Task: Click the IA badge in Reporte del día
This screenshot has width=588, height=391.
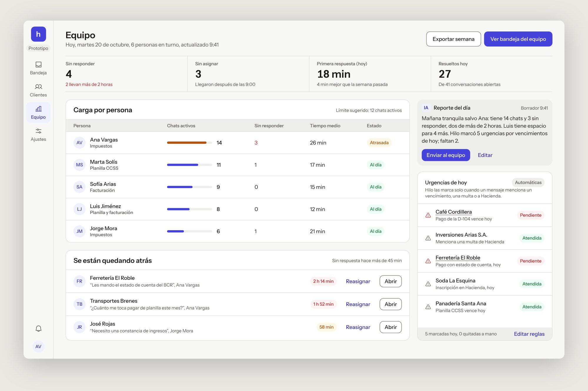Action: 426,108
